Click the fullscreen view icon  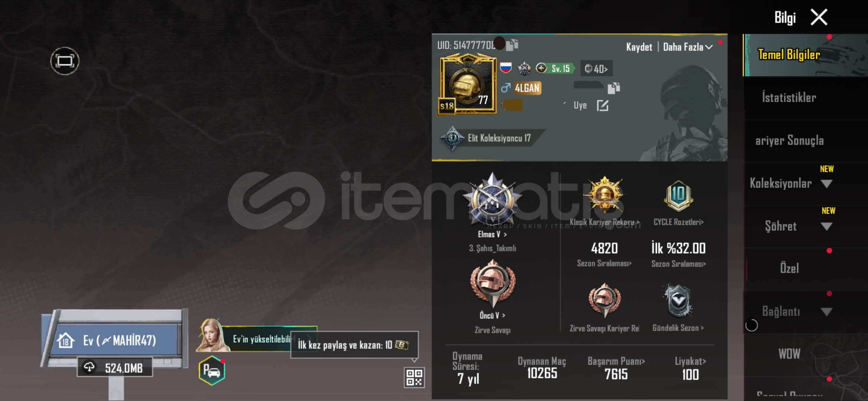65,61
